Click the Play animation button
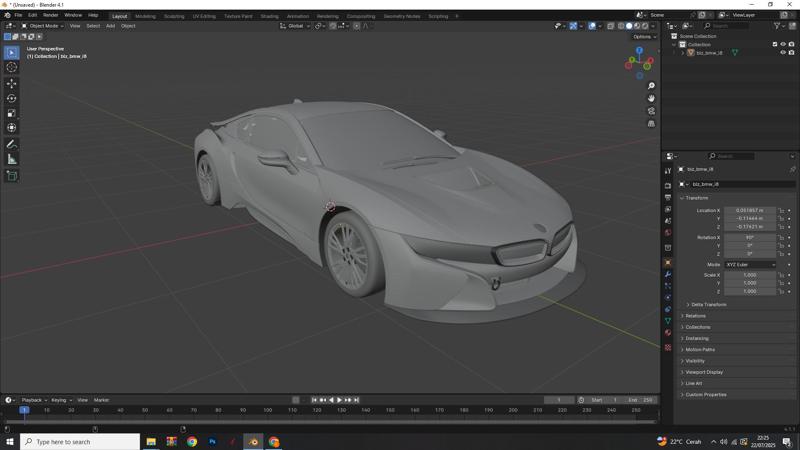This screenshot has width=800, height=450. click(x=339, y=400)
